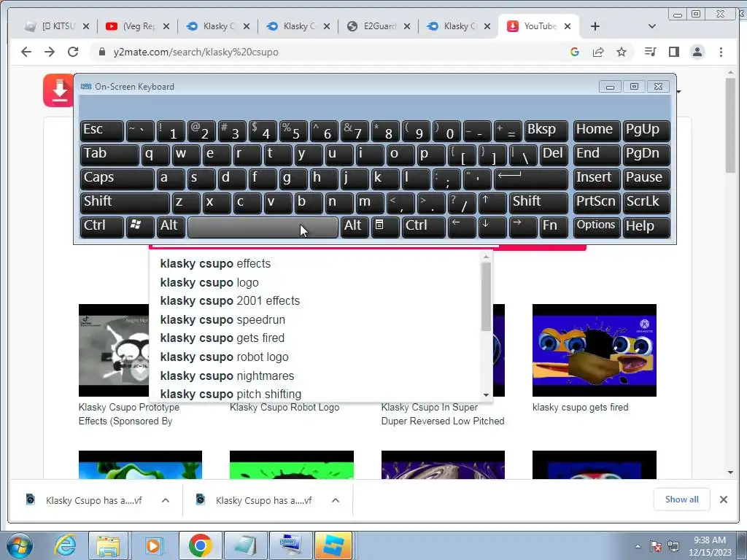Reload the y2mate page
Screen dimensions: 747x560
point(73,52)
